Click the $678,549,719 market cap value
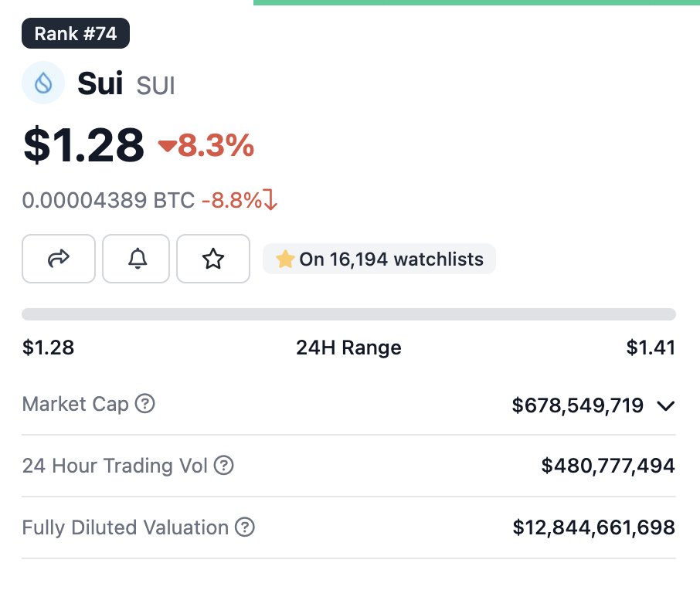700x590 pixels. 578,405
